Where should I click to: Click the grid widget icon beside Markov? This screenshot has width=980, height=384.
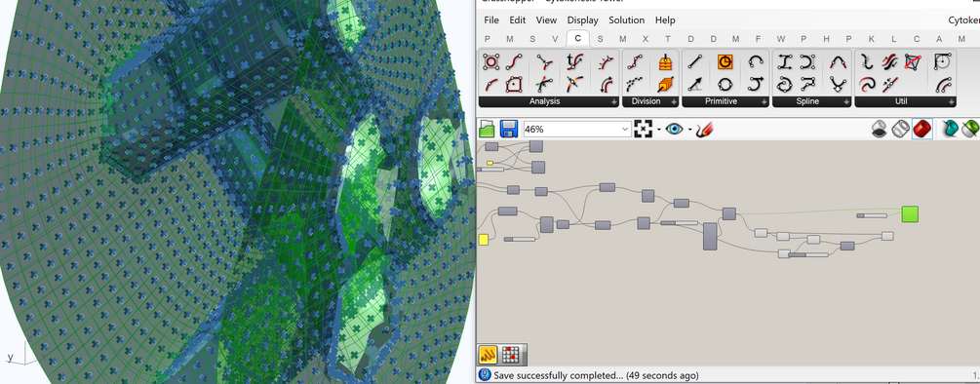(x=512, y=354)
